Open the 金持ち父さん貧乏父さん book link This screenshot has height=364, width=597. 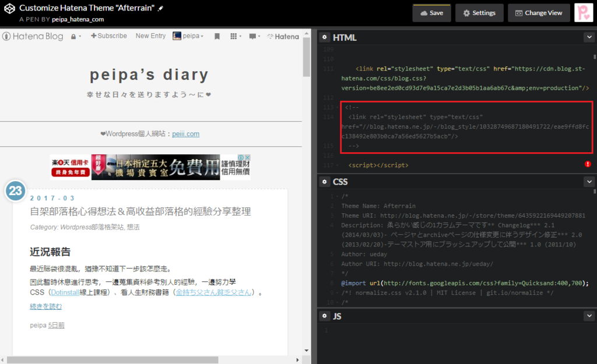coord(213,292)
